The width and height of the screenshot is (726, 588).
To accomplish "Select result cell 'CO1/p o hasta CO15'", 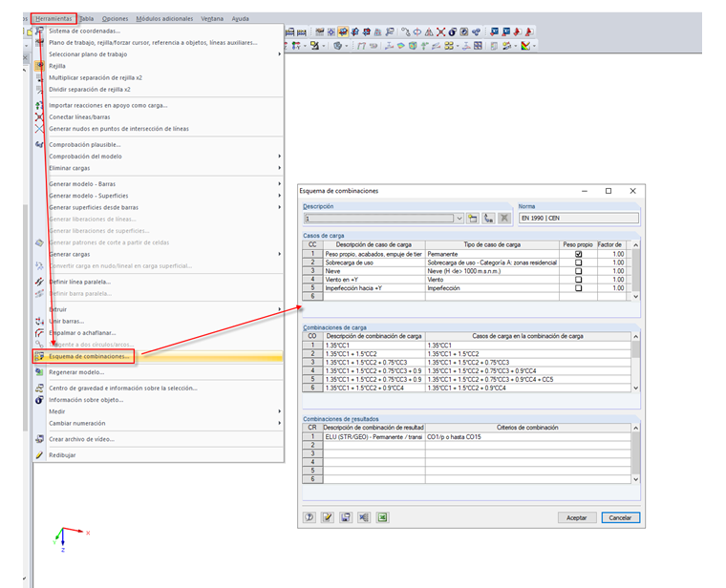I will [528, 437].
